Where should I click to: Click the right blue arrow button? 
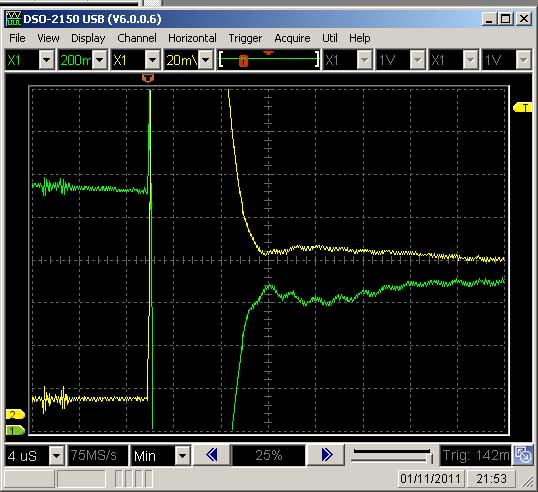(x=326, y=455)
